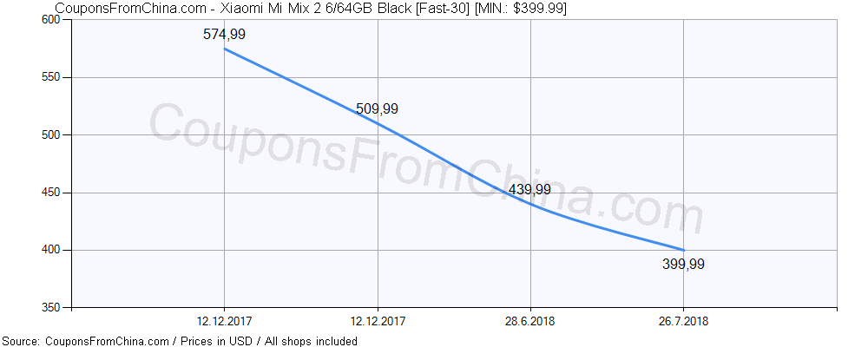Click the Source: CouponsFromChina.com footer text

(x=85, y=341)
